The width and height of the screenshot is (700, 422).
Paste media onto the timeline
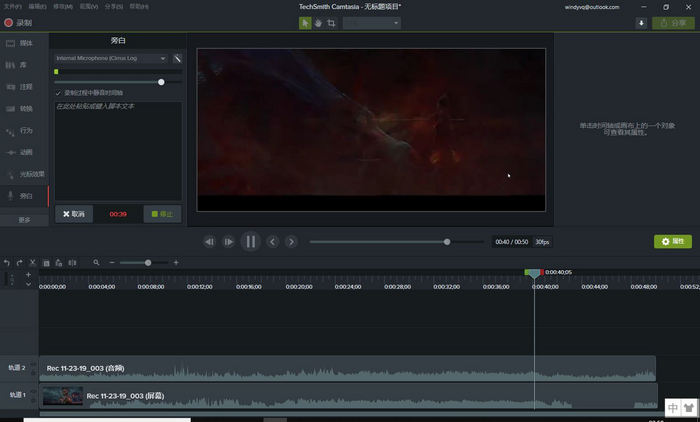tap(59, 263)
